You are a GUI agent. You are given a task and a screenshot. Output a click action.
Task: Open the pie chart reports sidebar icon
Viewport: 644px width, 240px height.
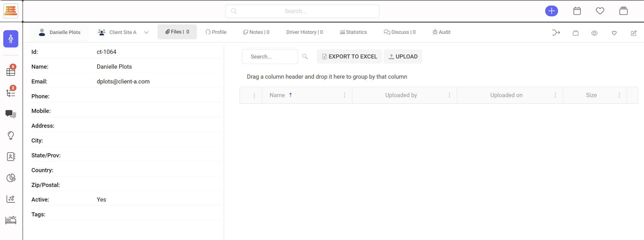[x=11, y=178]
